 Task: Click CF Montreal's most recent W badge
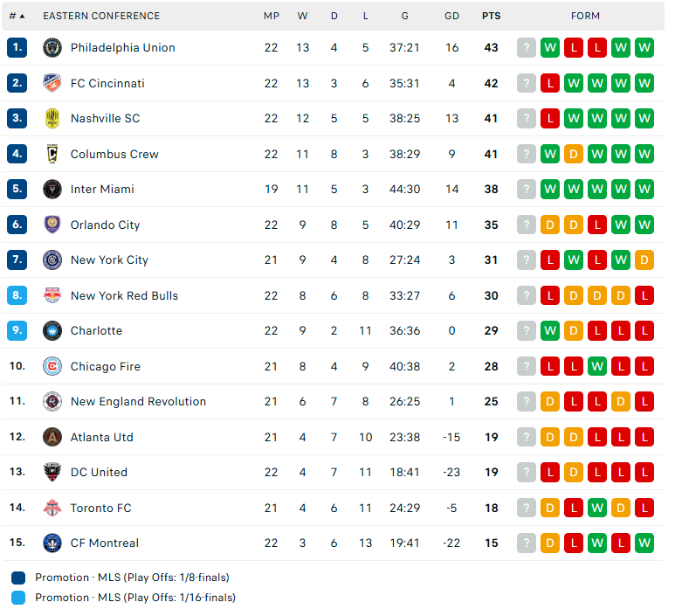tap(644, 543)
